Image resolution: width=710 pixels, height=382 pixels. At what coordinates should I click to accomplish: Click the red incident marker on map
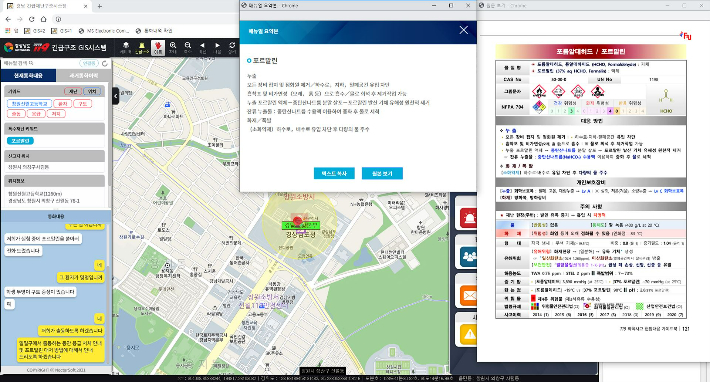tap(297, 221)
